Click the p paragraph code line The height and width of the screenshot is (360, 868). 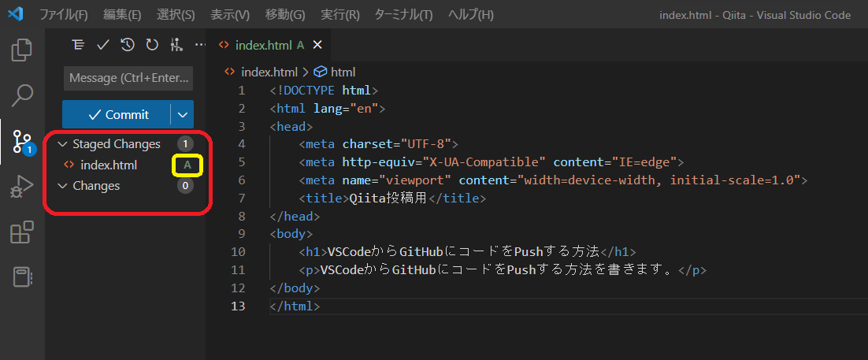[503, 269]
